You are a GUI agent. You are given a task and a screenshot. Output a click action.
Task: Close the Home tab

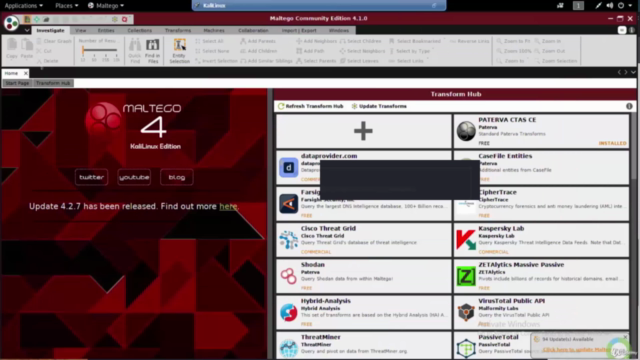pos(26,73)
